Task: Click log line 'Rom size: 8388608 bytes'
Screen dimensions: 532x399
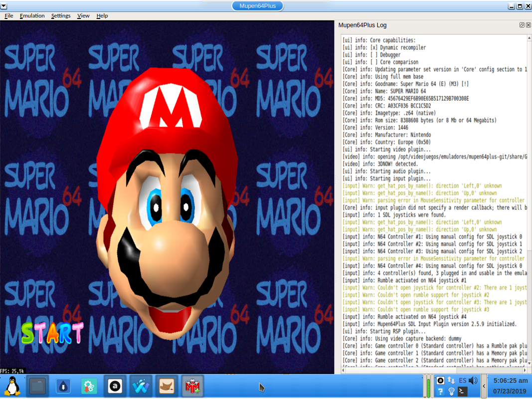Action: (x=419, y=120)
